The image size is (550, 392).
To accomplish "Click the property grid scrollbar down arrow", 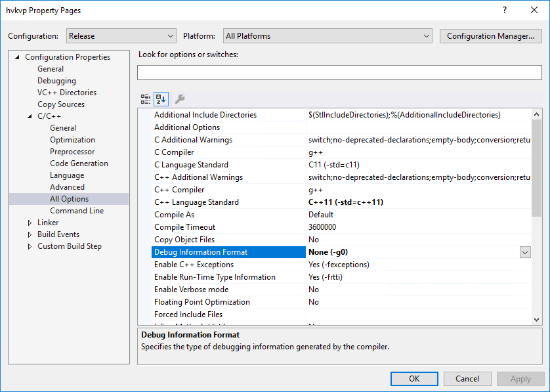I will [536, 318].
